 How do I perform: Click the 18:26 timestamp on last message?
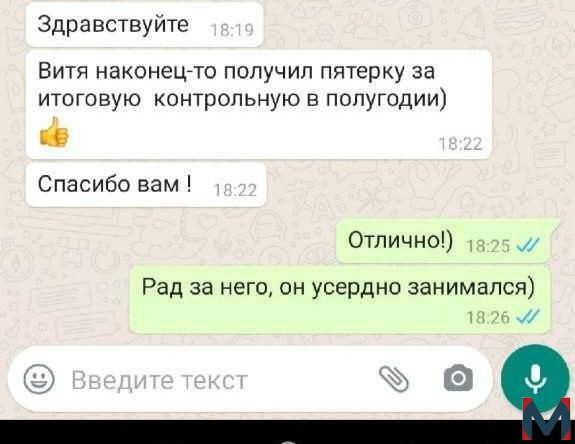[x=488, y=317]
